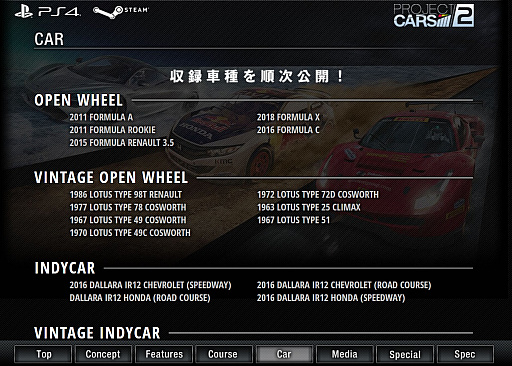Select 2011 Formula A entry

[x=101, y=117]
